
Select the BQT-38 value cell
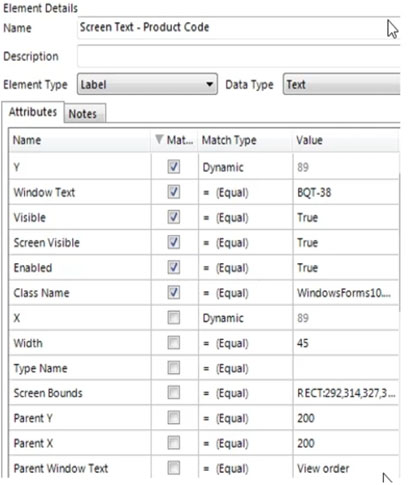click(346, 192)
